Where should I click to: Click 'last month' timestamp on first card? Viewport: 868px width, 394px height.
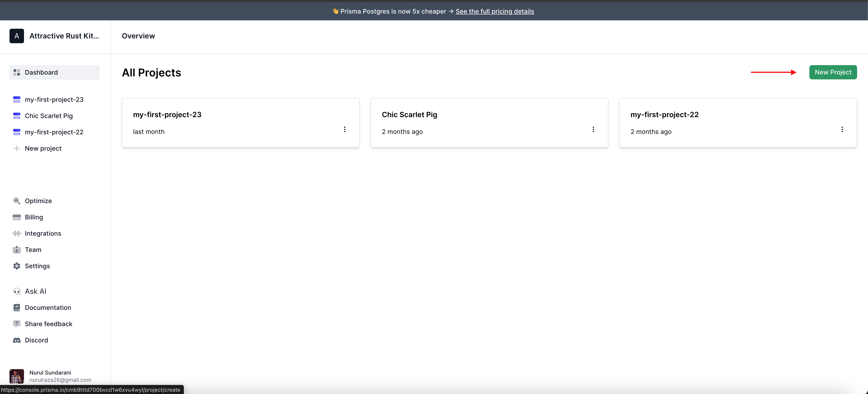pos(149,132)
